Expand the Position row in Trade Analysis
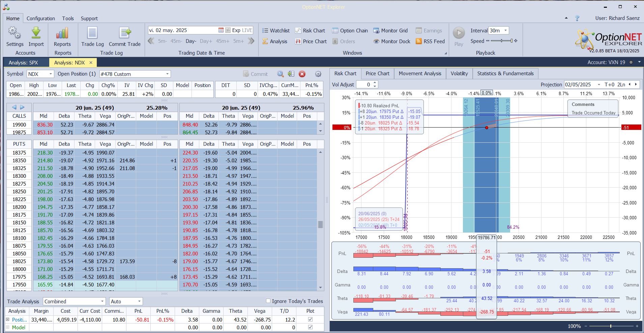The width and height of the screenshot is (644, 333). [x=8, y=320]
